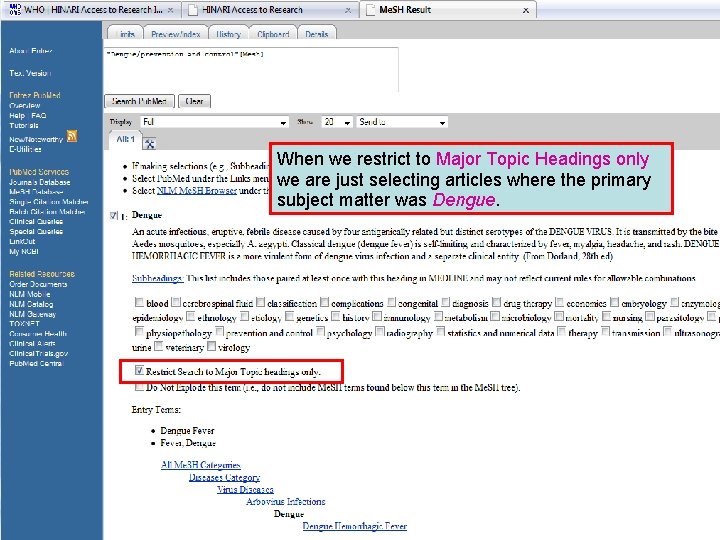Viewport: 720px width, 540px height.
Task: Open Journals Database in the sidebar
Action: 39,182
